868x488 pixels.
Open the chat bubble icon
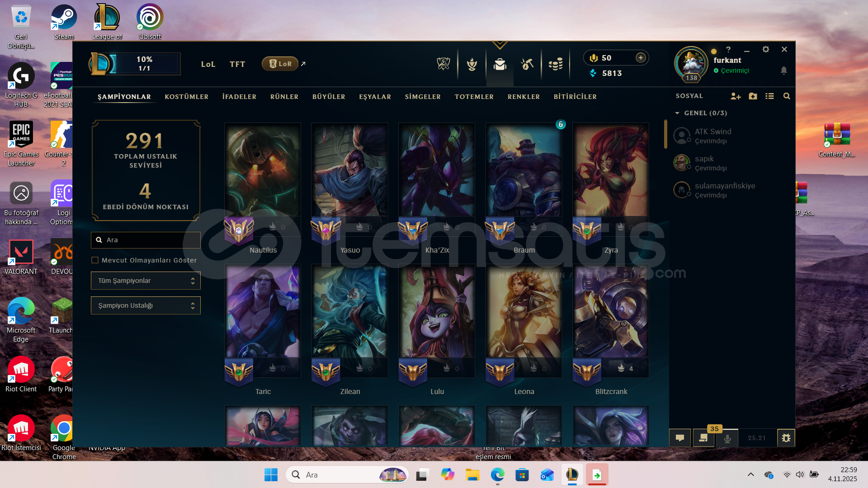(680, 438)
